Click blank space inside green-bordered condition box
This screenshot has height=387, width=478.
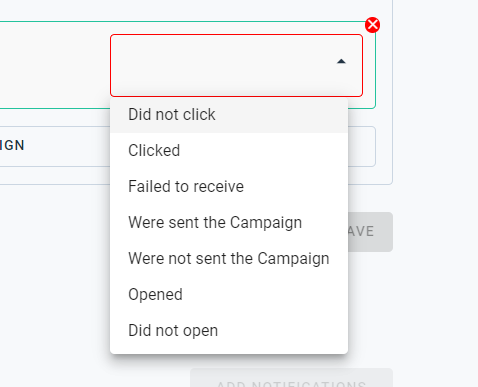53,65
